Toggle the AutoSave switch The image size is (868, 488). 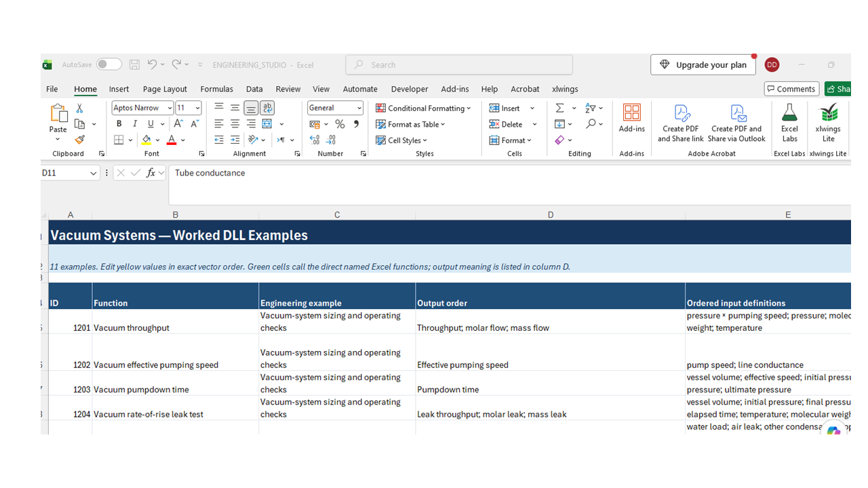(x=108, y=64)
